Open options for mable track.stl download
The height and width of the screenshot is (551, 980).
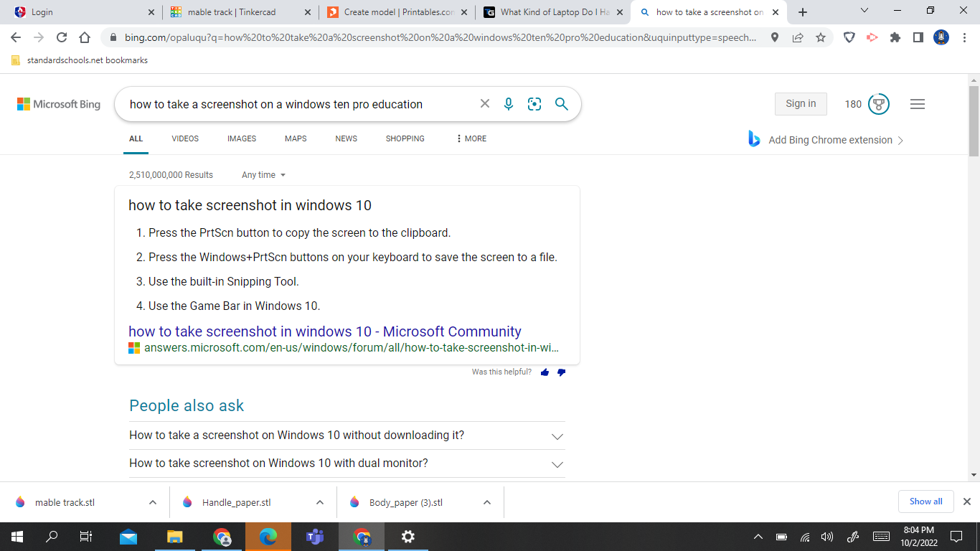(x=153, y=502)
